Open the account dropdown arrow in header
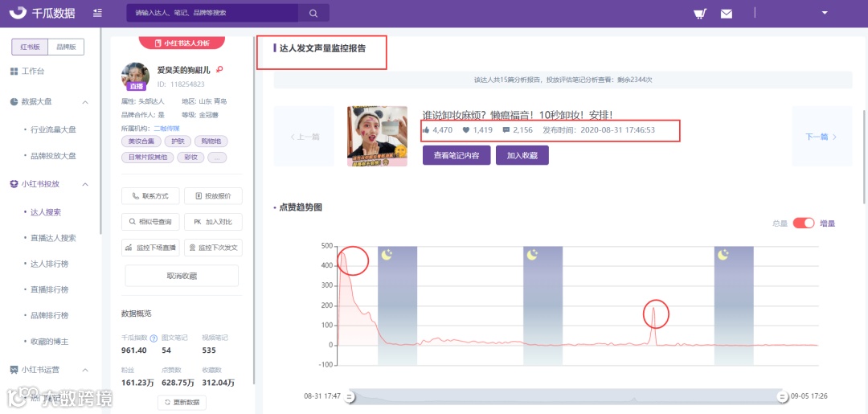 click(825, 13)
